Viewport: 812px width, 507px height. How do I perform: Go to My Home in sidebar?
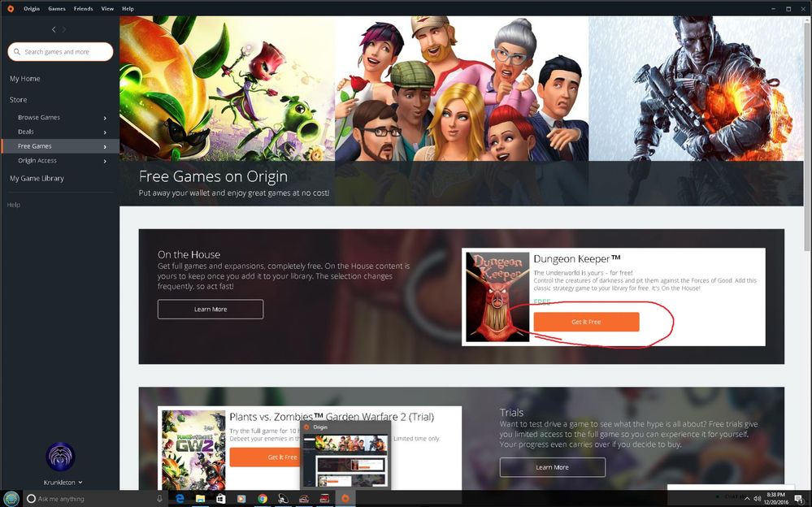tap(25, 79)
